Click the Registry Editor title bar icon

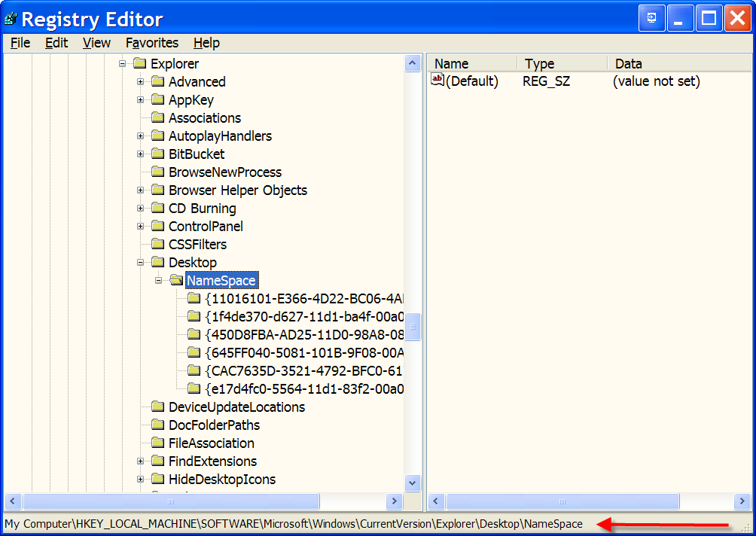pyautogui.click(x=12, y=17)
